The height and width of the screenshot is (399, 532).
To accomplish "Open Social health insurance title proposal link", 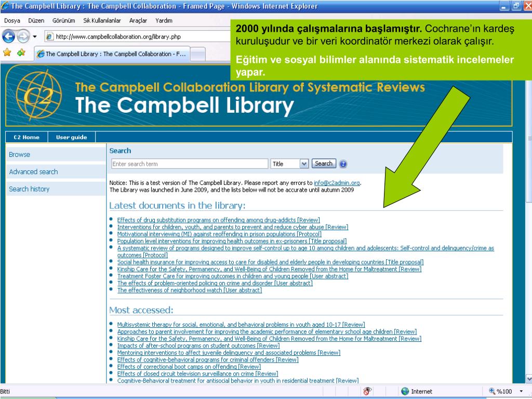I will coord(270,262).
